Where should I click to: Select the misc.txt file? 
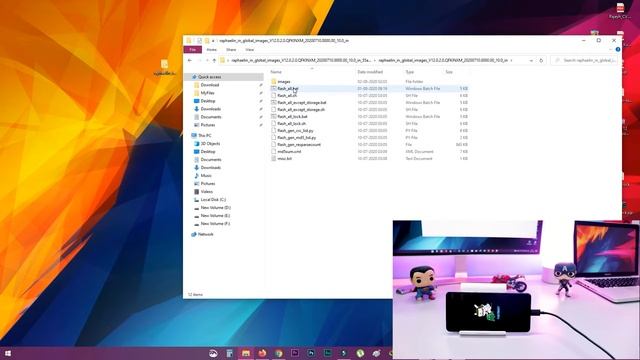(x=284, y=158)
